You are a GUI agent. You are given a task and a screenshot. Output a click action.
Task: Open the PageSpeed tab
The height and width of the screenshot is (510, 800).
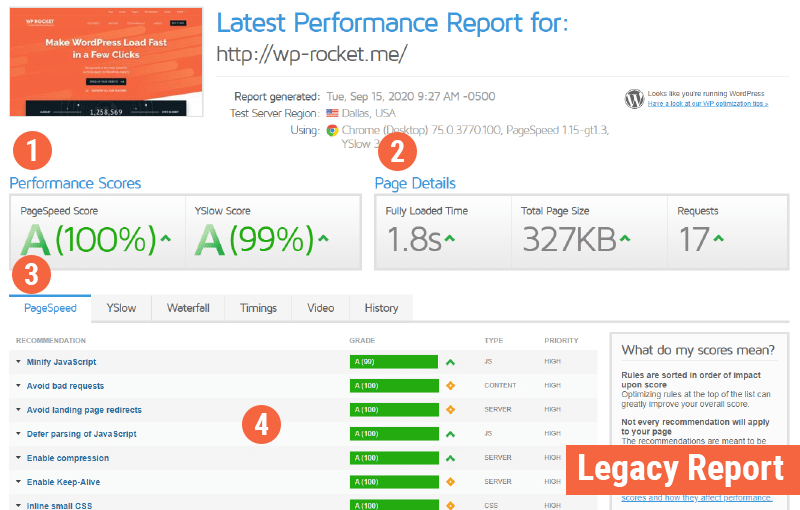(x=50, y=308)
